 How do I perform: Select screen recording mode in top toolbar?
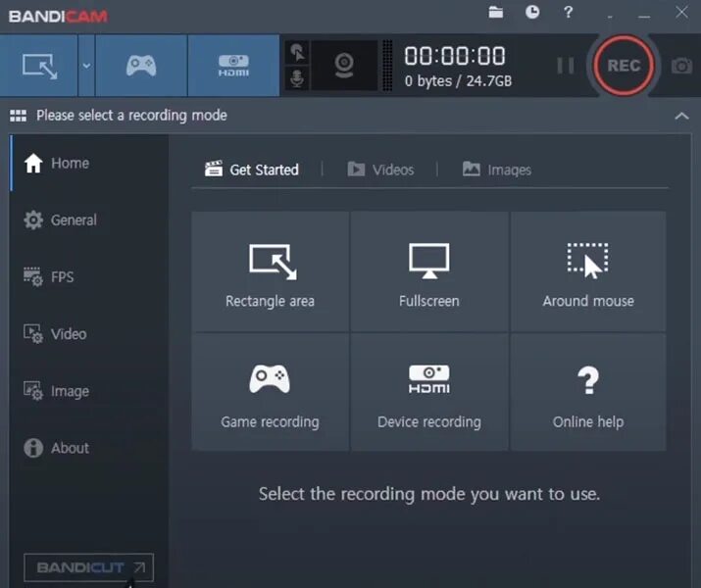click(x=39, y=66)
